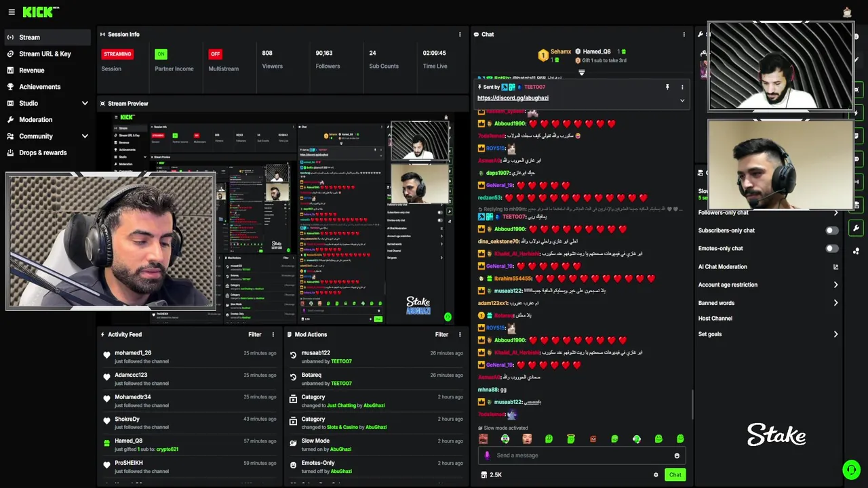Click the Emotes-Only mod action entry
This screenshot has height=488, width=868.
tap(376, 467)
